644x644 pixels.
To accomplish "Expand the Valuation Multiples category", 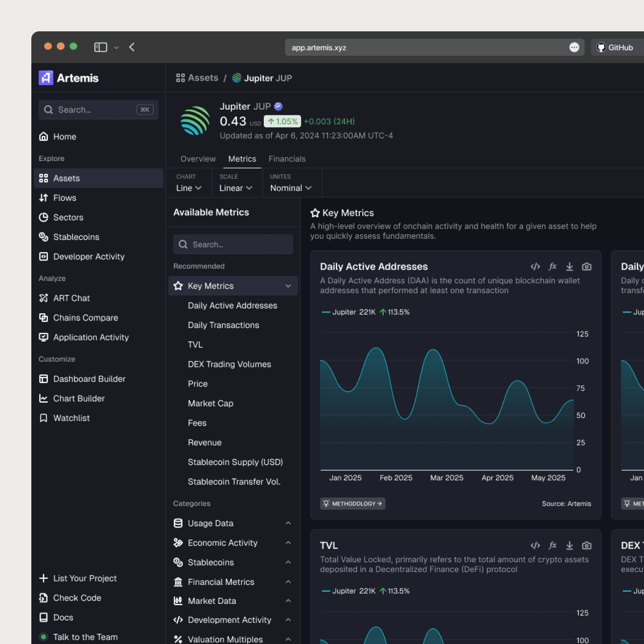I will 233,639.
